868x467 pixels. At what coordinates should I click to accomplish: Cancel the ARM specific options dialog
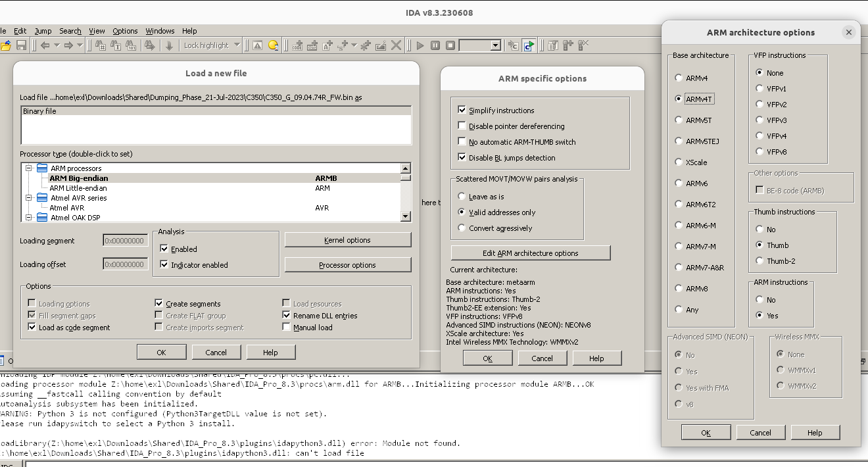pyautogui.click(x=542, y=358)
